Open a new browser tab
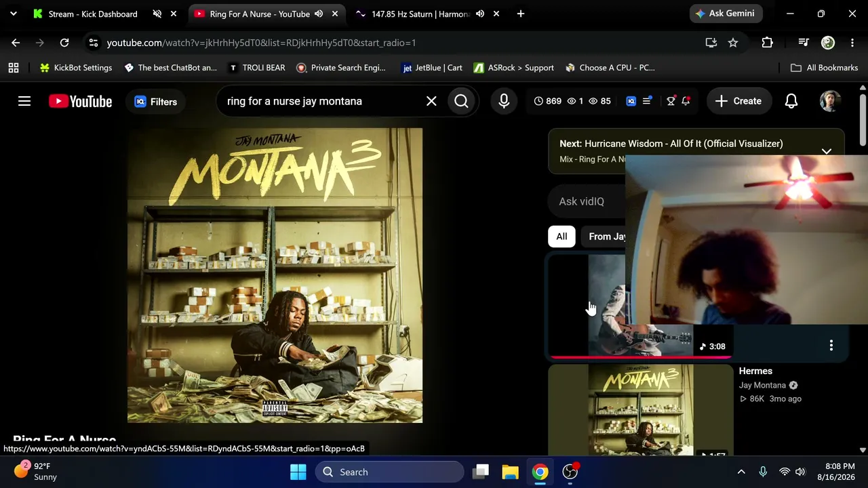 tap(521, 14)
